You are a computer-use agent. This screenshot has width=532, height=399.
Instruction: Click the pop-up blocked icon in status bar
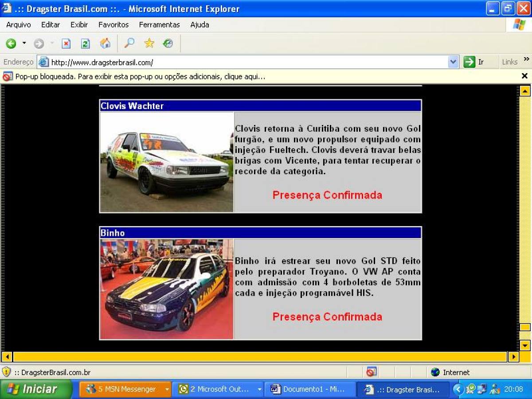coord(372,372)
